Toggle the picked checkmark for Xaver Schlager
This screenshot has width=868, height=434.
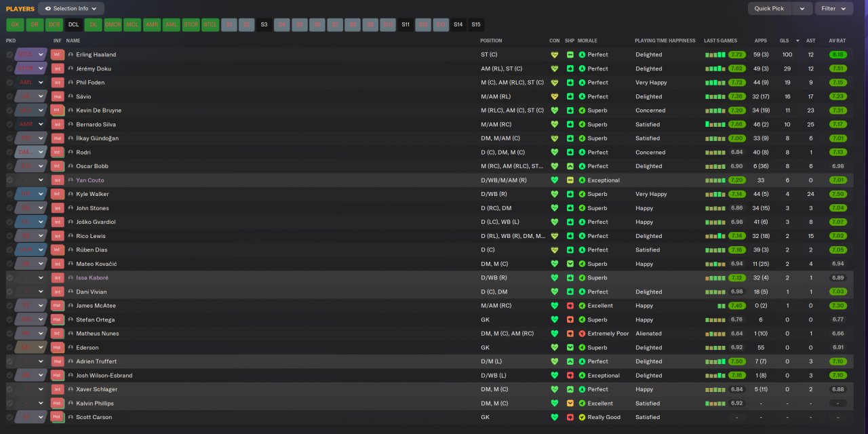[9, 389]
